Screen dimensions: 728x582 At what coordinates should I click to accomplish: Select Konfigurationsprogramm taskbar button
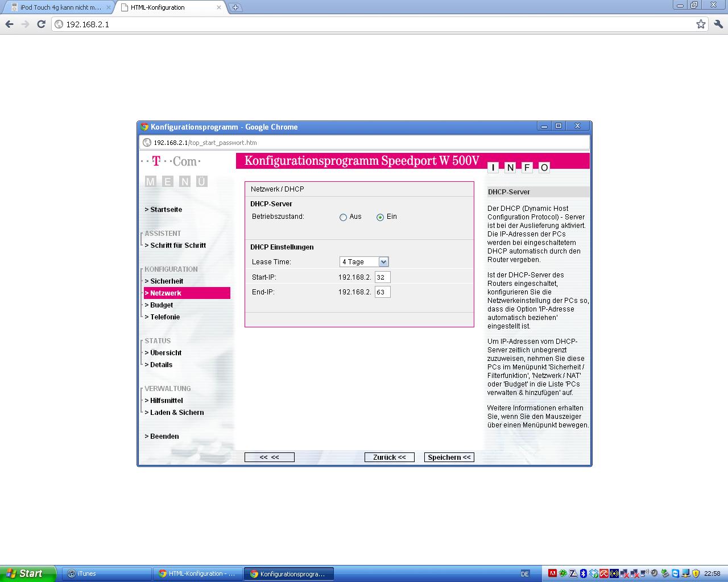289,574
